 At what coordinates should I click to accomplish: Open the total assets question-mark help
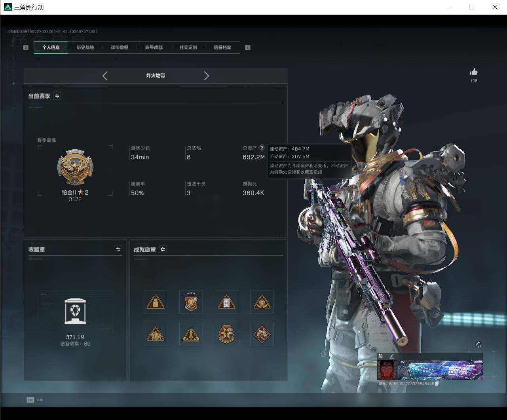(x=262, y=148)
